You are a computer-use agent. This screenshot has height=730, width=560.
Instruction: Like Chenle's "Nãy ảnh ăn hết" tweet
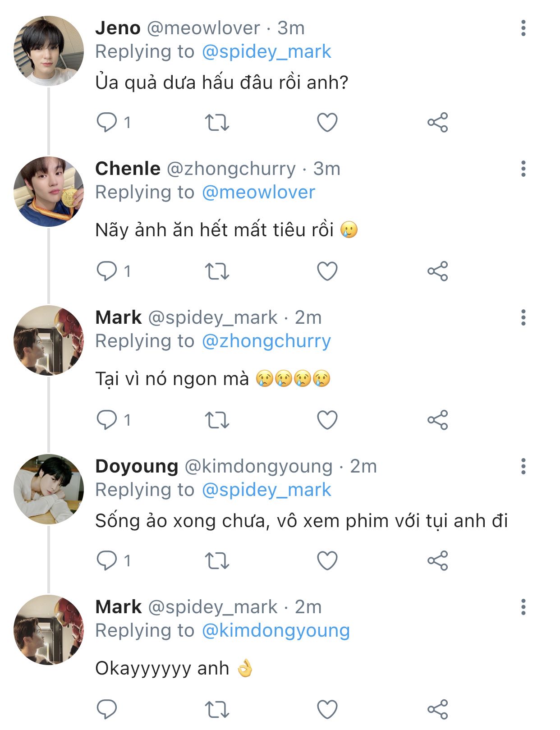tap(327, 271)
